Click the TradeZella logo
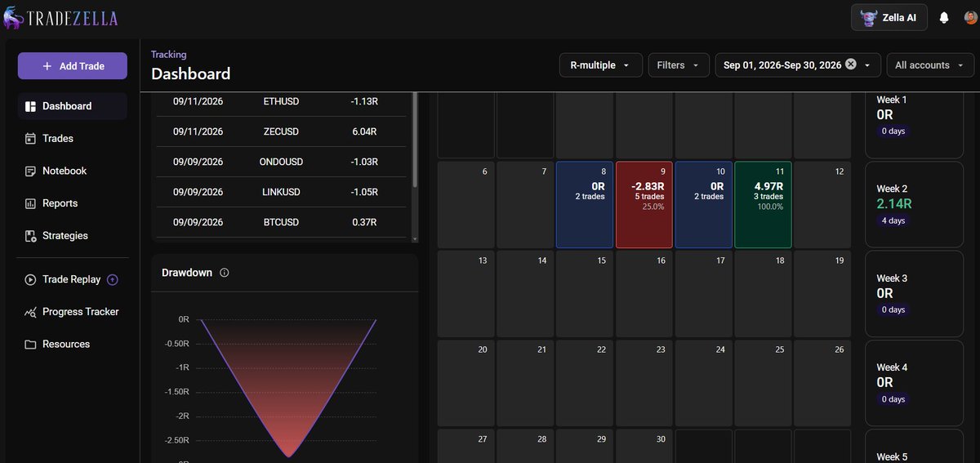 60,18
